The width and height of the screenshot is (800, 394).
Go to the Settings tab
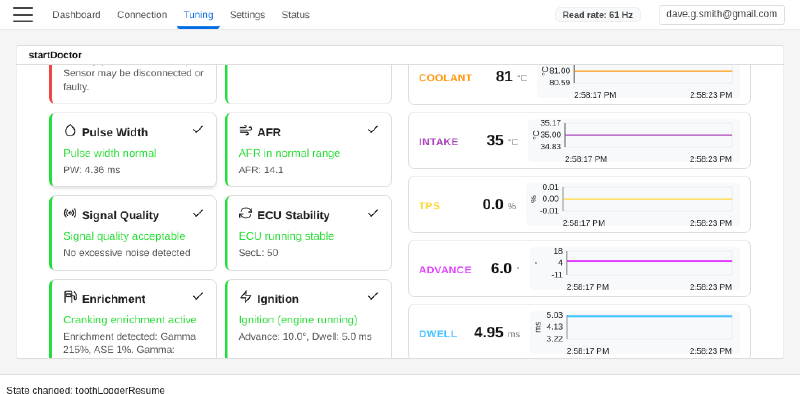point(247,15)
